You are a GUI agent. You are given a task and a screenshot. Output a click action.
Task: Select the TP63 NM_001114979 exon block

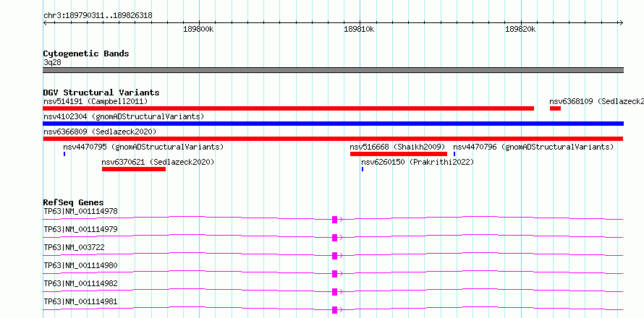click(335, 238)
